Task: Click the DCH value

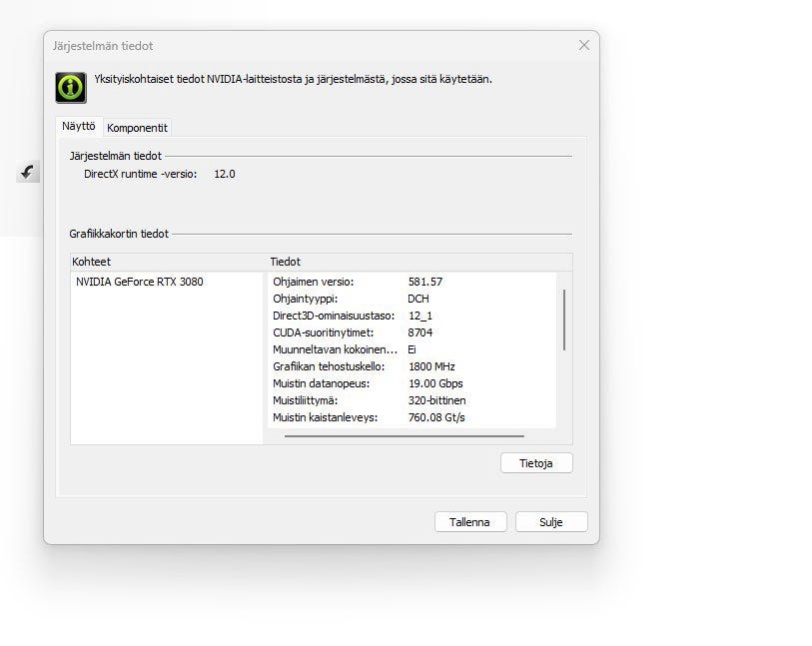Action: point(417,299)
